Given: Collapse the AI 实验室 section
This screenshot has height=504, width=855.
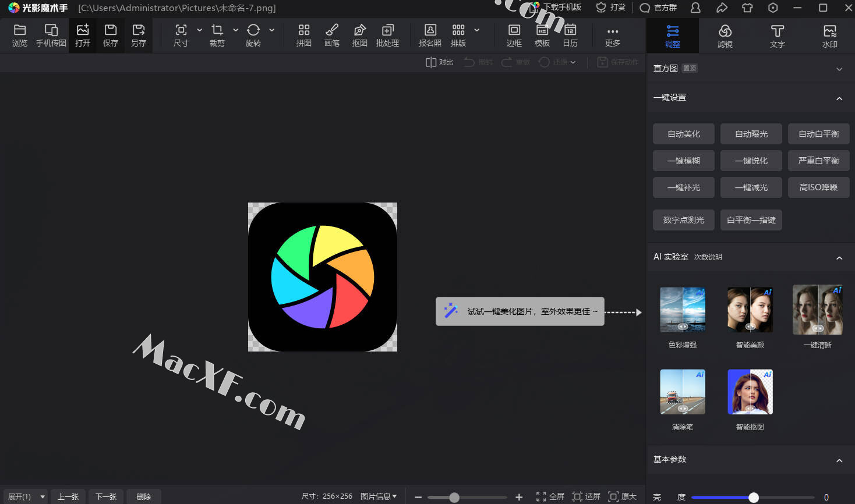Looking at the screenshot, I should 839,257.
